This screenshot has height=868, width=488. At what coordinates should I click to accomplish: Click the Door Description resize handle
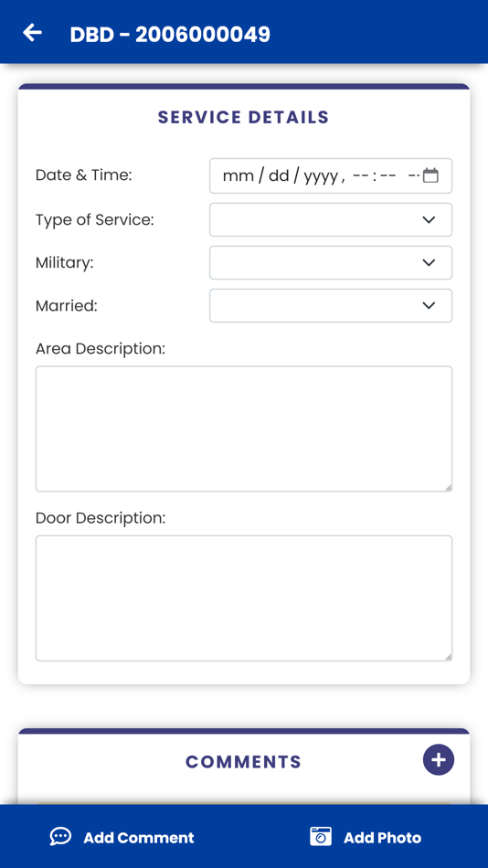coord(448,657)
